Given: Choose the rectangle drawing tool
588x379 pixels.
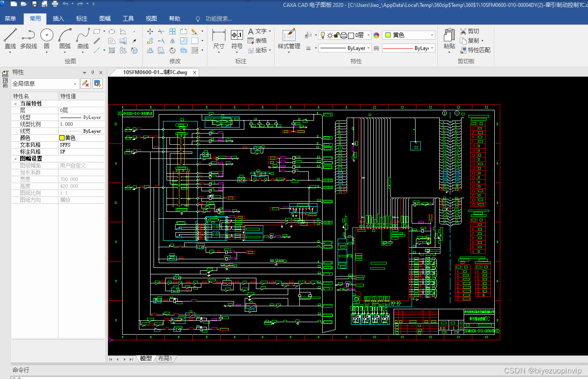Looking at the screenshot, I should (x=97, y=31).
